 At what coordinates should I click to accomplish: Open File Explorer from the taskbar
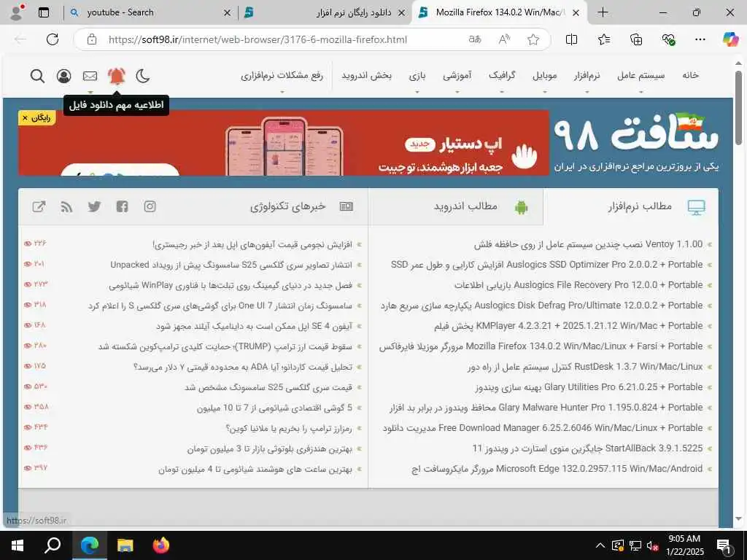(125, 545)
